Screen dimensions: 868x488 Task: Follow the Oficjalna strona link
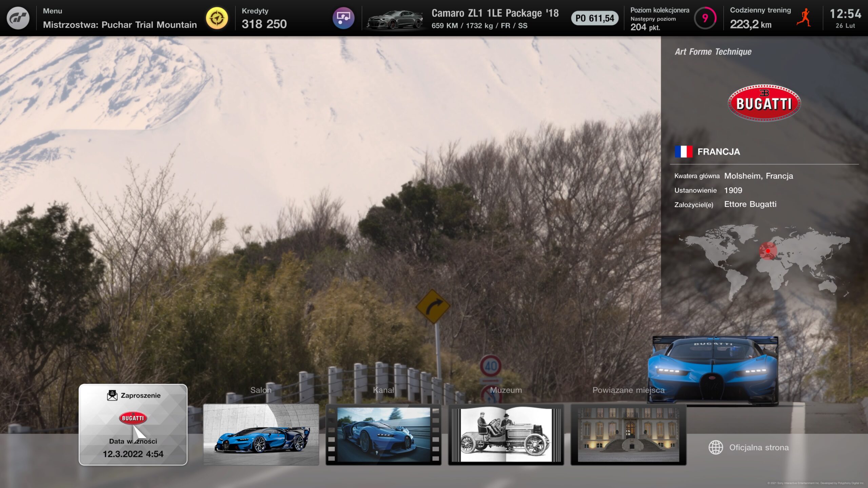click(x=759, y=447)
